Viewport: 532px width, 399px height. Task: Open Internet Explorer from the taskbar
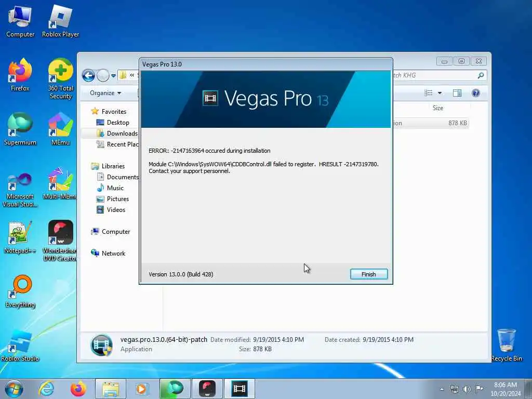click(46, 389)
